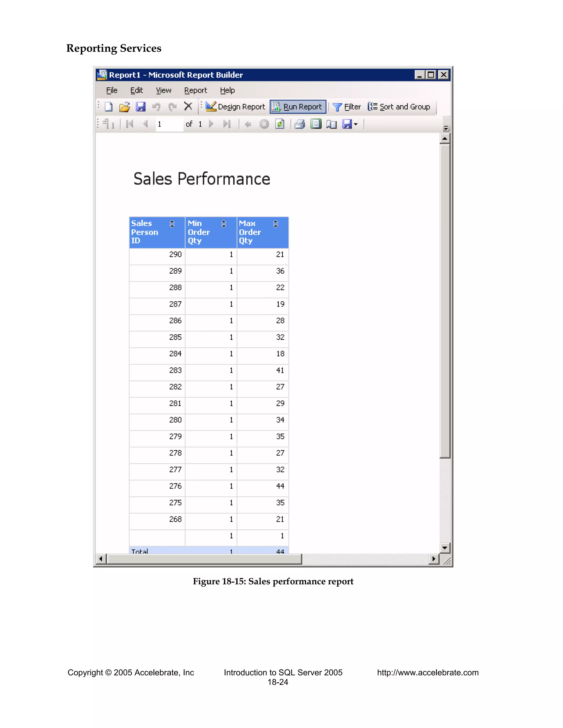This screenshot has height=728, width=563.
Task: Expand the toolbar overflow options arrow
Action: point(446,128)
